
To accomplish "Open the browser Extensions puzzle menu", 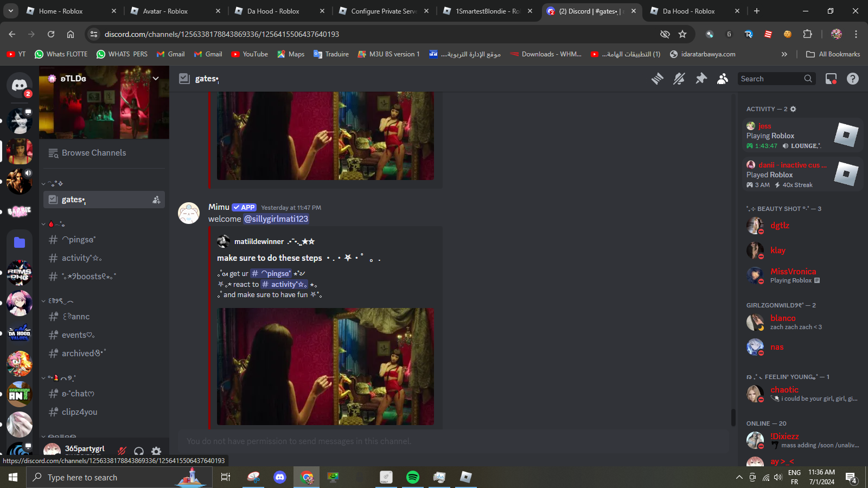I will [x=807, y=34].
